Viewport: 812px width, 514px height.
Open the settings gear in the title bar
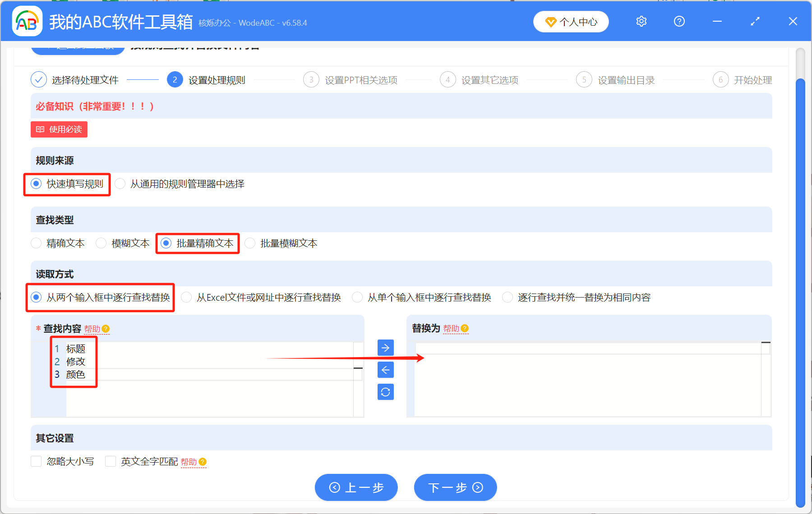coord(641,21)
